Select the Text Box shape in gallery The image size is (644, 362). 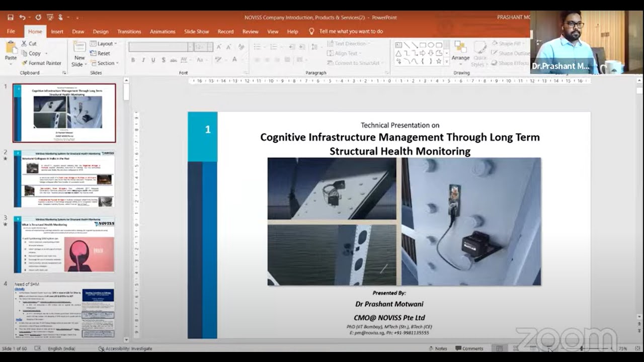(x=398, y=45)
